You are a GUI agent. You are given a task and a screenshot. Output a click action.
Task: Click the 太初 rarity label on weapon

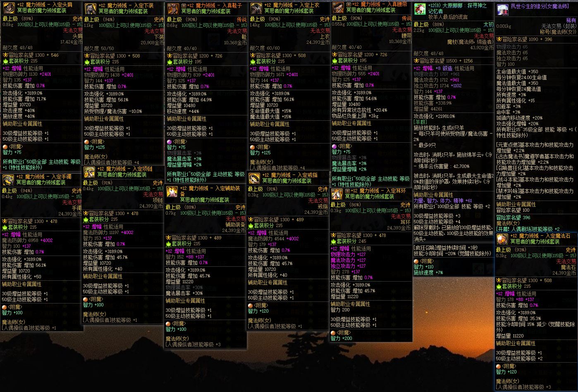pyautogui.click(x=488, y=25)
